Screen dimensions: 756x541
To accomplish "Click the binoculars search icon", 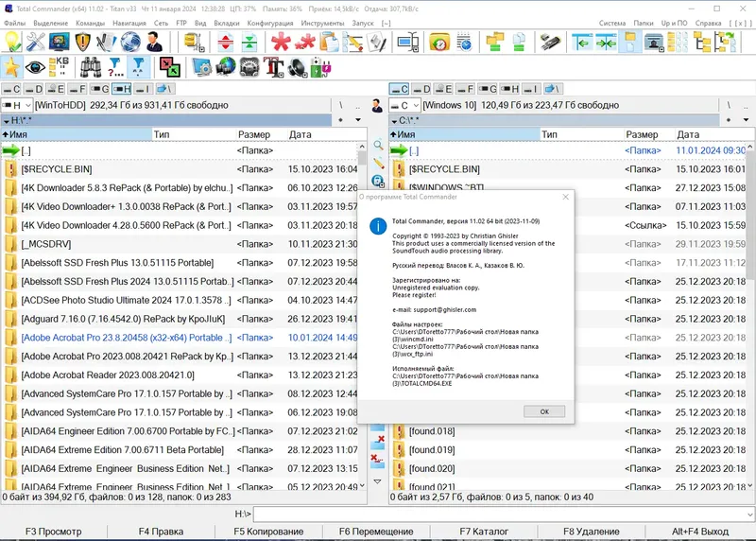I will click(x=90, y=67).
